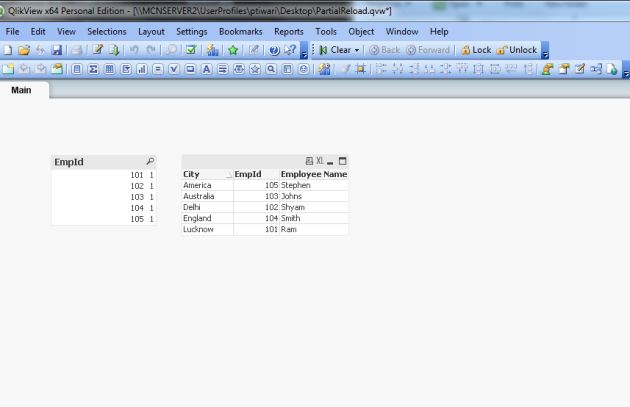Create a Chart object icon
630x407 pixels.
click(x=142, y=69)
